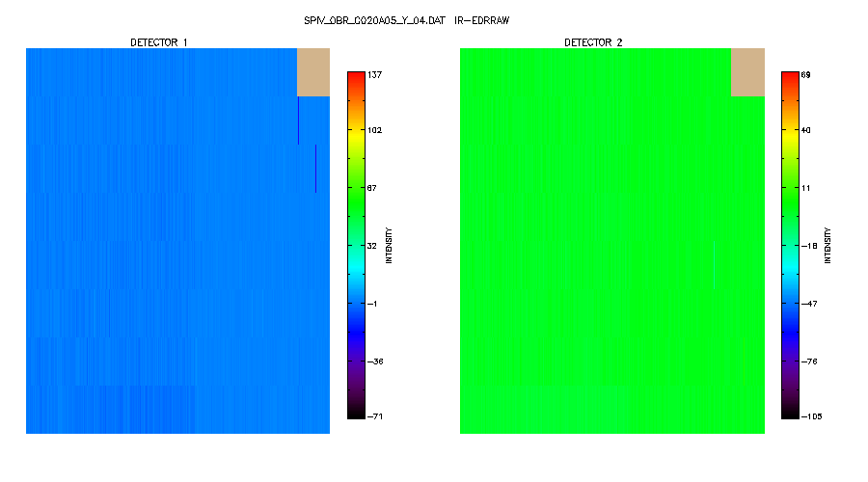
Task: Click the Detector 1 color bar
Action: (356, 245)
